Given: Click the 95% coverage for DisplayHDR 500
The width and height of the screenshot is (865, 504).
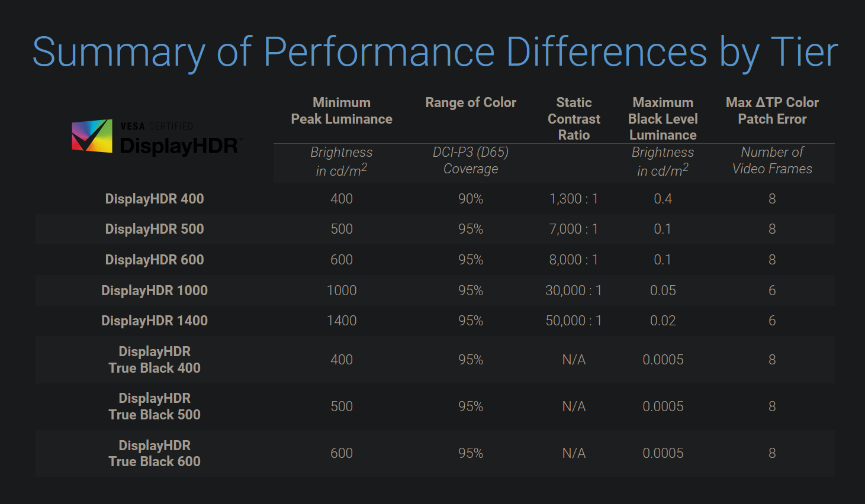Looking at the screenshot, I should point(471,229).
